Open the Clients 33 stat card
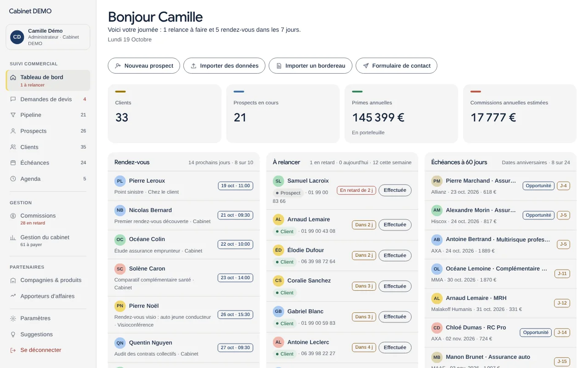The image size is (588, 368). pyautogui.click(x=164, y=114)
